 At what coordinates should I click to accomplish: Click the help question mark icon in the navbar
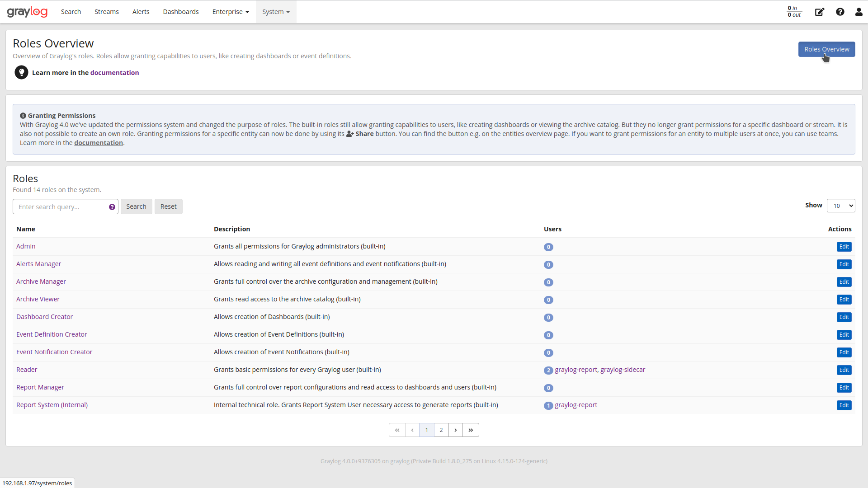840,12
